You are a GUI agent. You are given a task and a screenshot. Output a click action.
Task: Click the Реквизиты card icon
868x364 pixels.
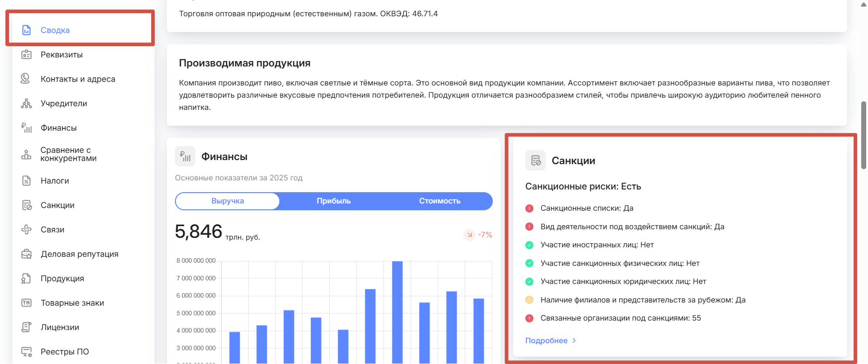coord(27,55)
